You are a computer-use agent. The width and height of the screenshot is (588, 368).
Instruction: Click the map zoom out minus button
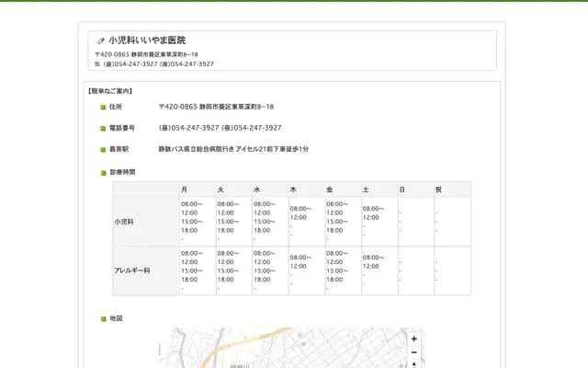point(414,352)
